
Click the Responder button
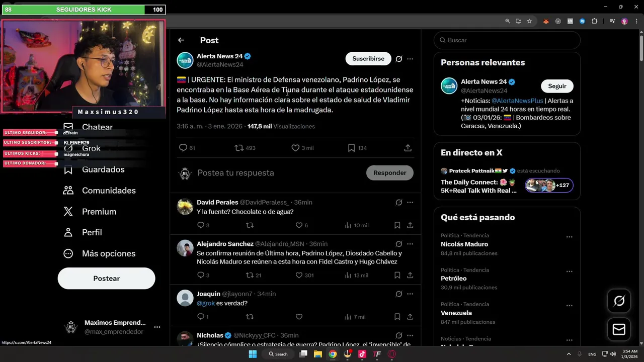[390, 173]
